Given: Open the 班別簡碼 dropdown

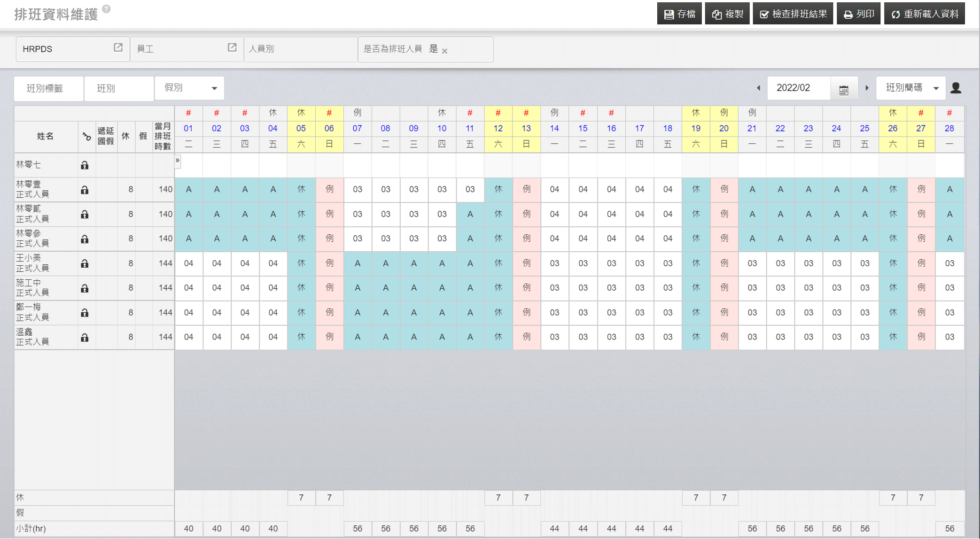Looking at the screenshot, I should pos(910,88).
